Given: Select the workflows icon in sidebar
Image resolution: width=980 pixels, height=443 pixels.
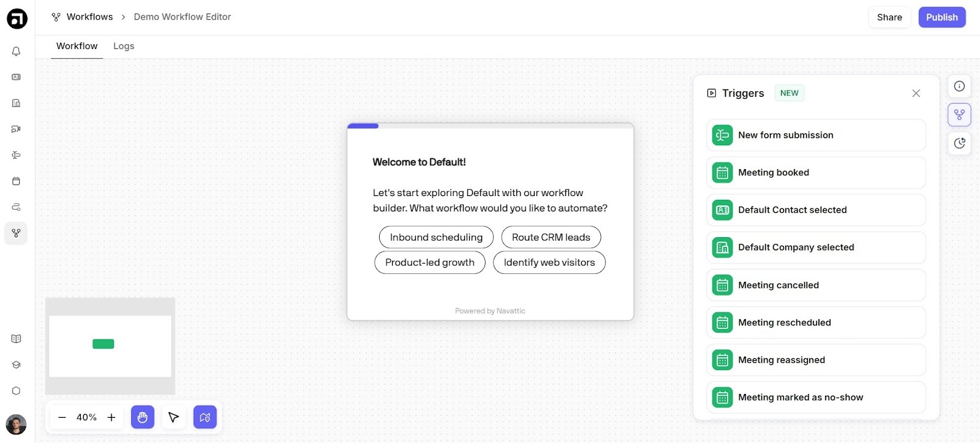Looking at the screenshot, I should coord(16,233).
